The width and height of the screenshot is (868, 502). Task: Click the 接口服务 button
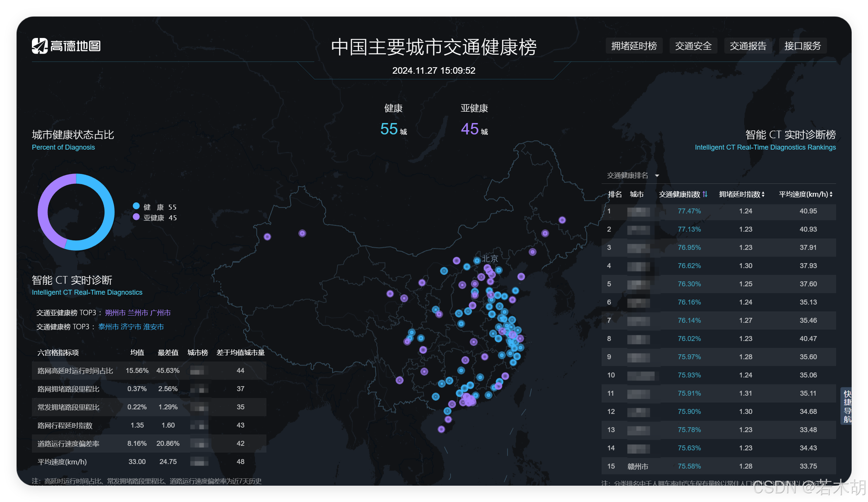point(803,46)
